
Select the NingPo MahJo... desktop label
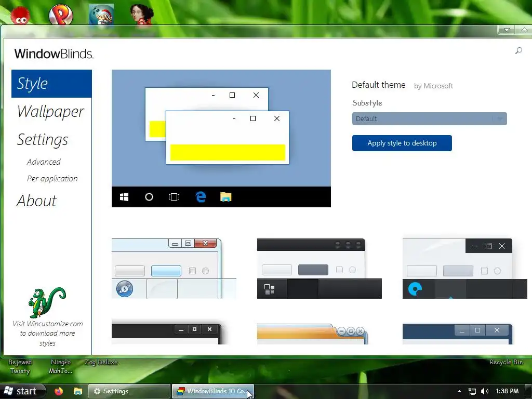[61, 366]
